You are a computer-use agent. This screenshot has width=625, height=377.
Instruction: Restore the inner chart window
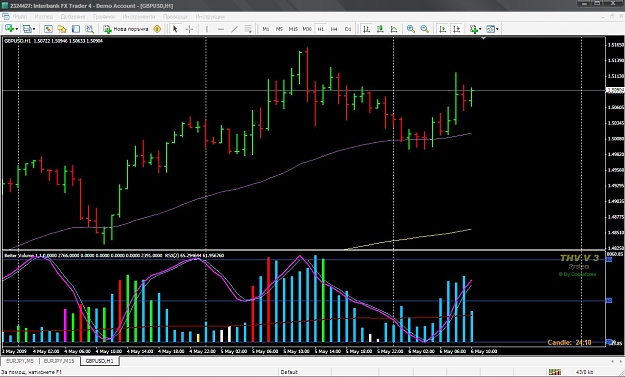click(612, 16)
